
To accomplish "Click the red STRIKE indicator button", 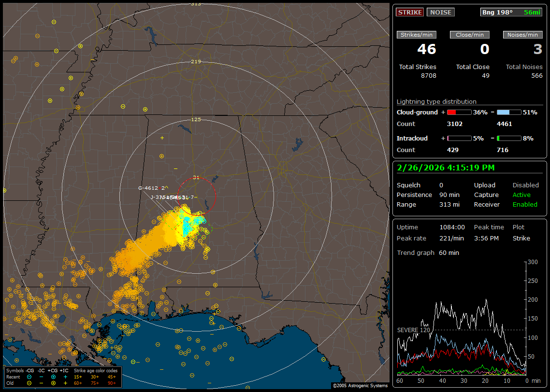I will (x=410, y=13).
